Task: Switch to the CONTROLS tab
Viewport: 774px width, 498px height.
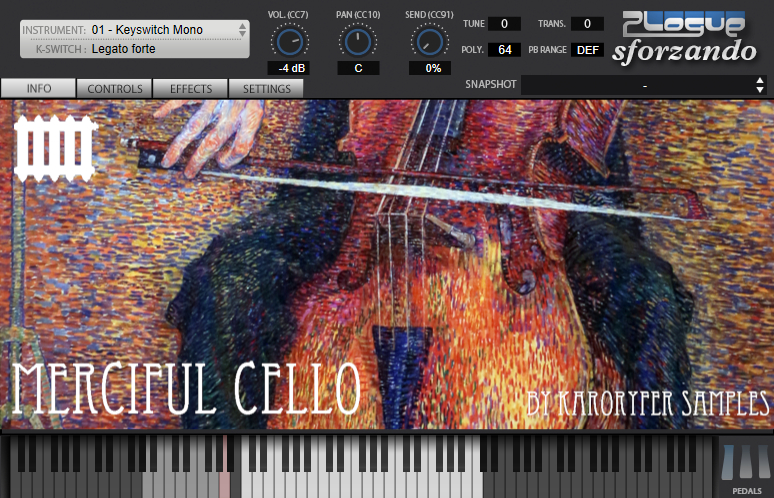Action: [x=115, y=89]
